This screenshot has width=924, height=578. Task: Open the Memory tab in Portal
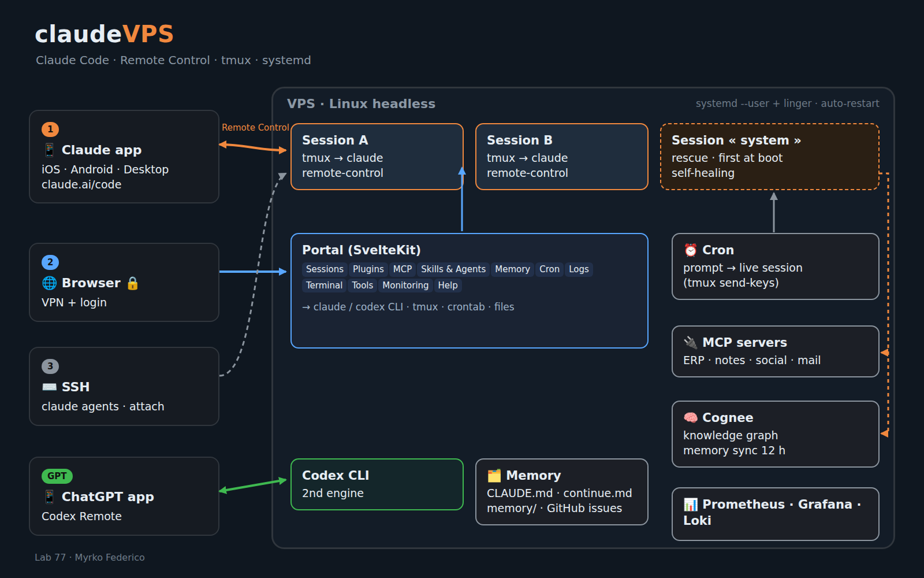(x=512, y=269)
